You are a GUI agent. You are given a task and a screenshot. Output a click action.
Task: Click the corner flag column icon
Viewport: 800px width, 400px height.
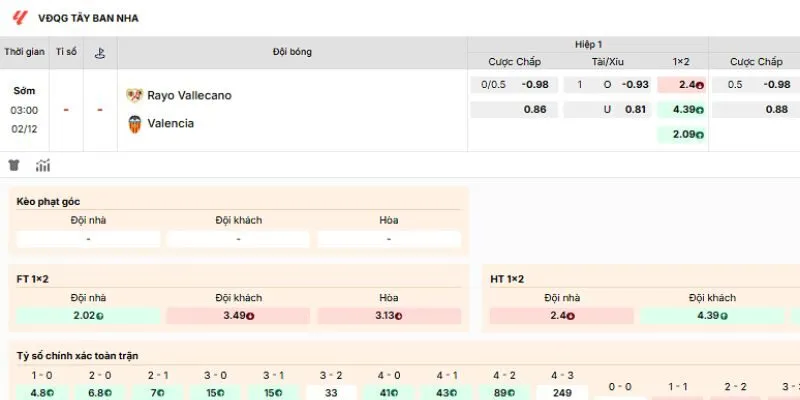[99, 52]
